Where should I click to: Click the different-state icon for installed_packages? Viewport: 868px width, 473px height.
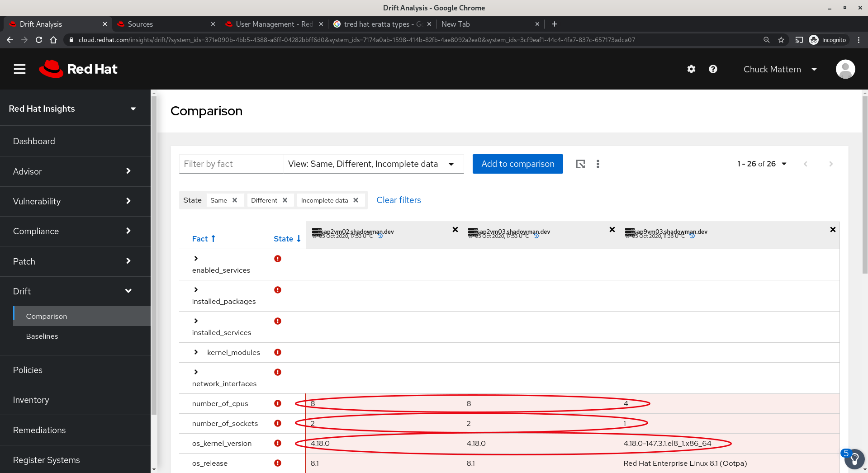click(x=278, y=290)
